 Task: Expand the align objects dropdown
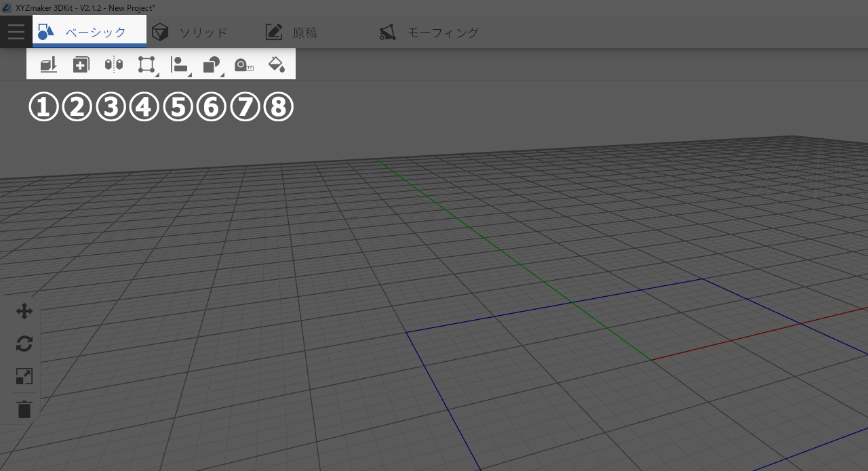pos(179,64)
